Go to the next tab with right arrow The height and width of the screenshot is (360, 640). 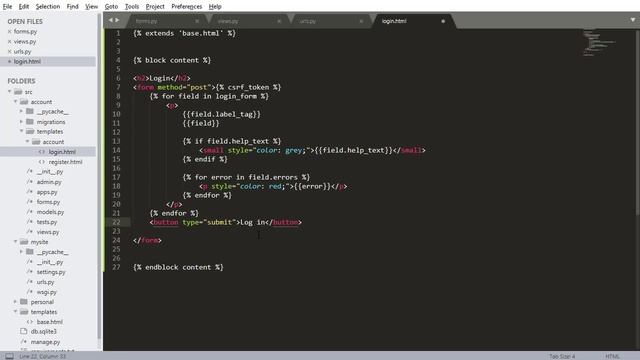tap(117, 20)
